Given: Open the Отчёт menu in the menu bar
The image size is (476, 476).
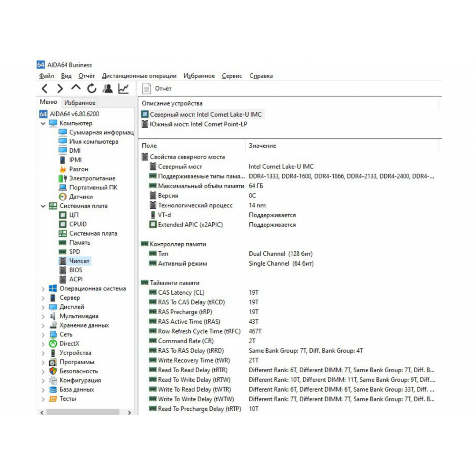Looking at the screenshot, I should [87, 76].
